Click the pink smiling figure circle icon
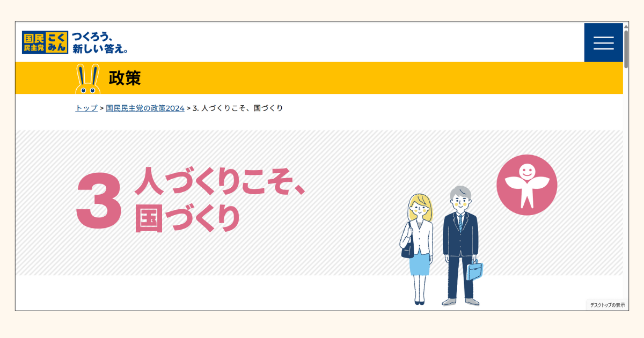This screenshot has height=338, width=644. (x=526, y=185)
